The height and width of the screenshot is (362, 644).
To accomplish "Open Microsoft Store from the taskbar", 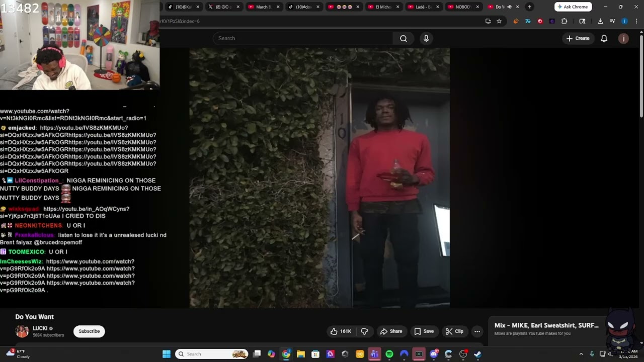I will (x=315, y=354).
